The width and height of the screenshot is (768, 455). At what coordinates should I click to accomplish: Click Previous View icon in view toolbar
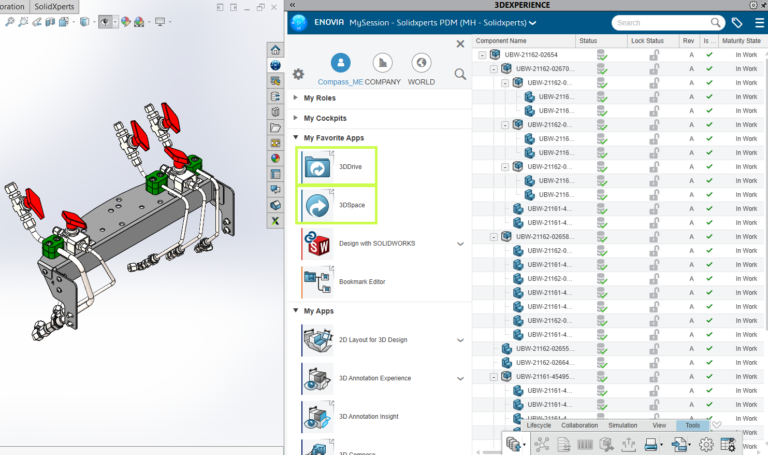(37, 22)
